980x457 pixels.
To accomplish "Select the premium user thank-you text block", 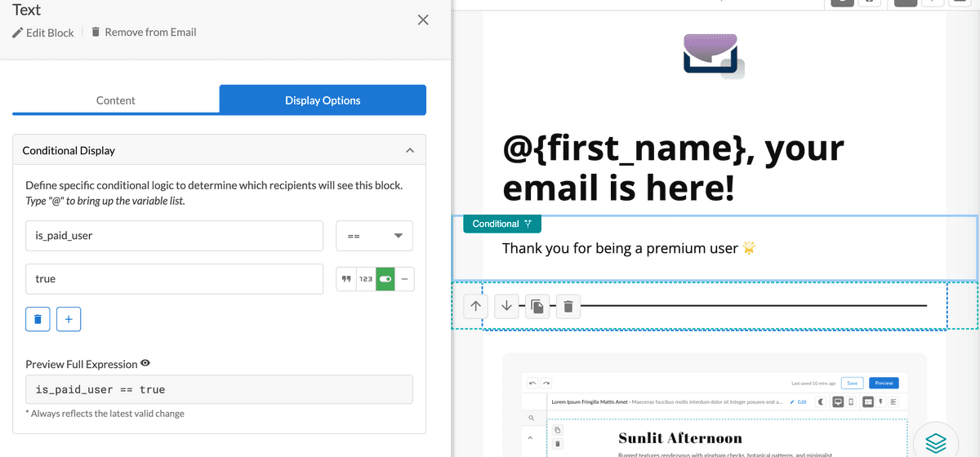I will click(715, 248).
